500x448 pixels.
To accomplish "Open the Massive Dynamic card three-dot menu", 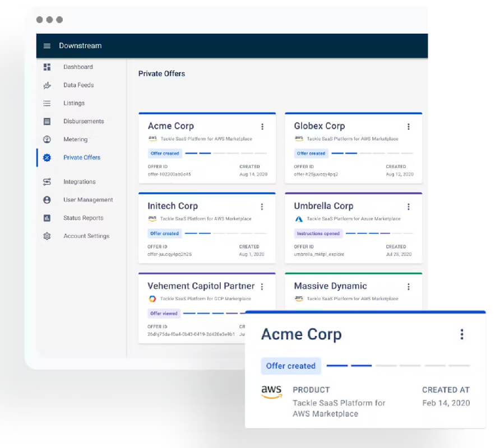I will coord(409,287).
